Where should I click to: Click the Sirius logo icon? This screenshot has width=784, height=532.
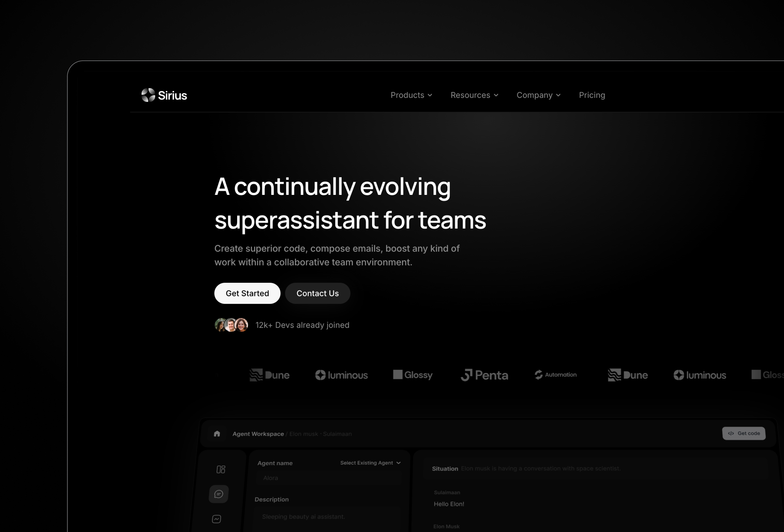pos(147,95)
